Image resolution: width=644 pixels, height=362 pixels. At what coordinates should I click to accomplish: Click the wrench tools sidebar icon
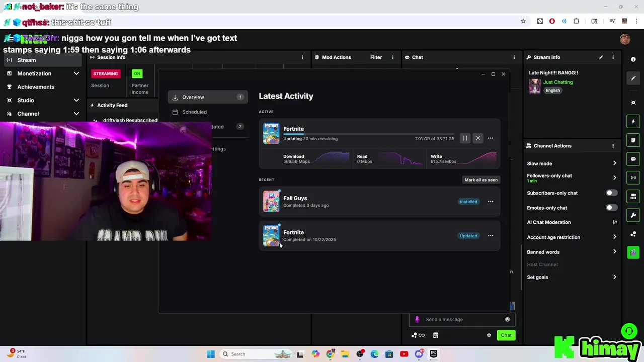(x=633, y=215)
